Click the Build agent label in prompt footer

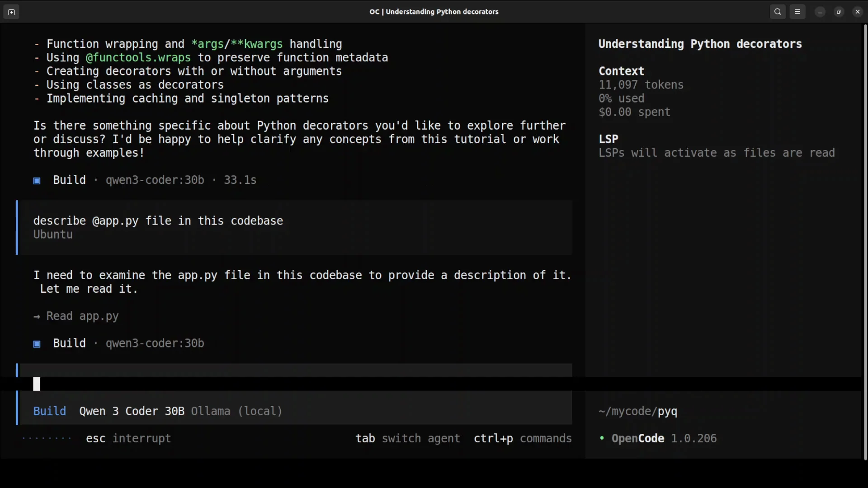pyautogui.click(x=50, y=411)
